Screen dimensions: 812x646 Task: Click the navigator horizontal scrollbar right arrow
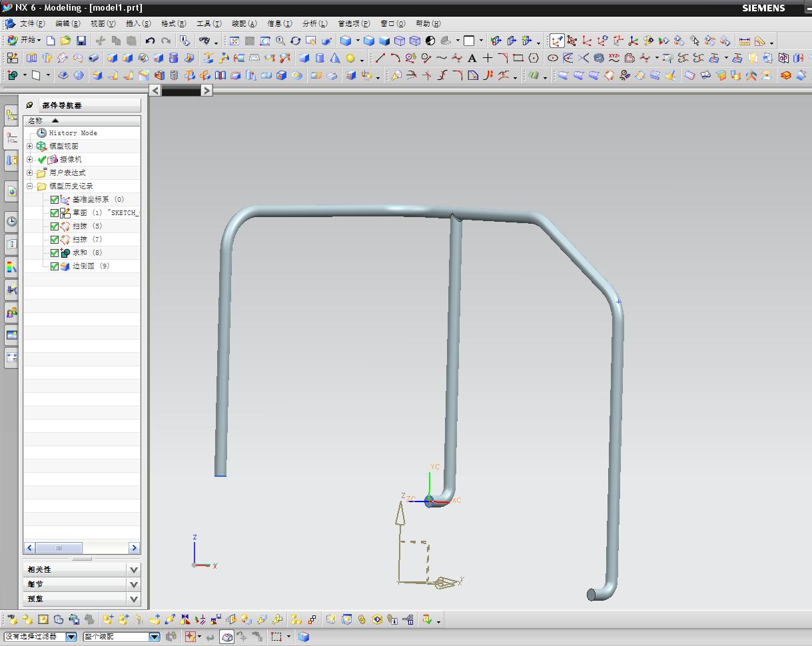[134, 547]
